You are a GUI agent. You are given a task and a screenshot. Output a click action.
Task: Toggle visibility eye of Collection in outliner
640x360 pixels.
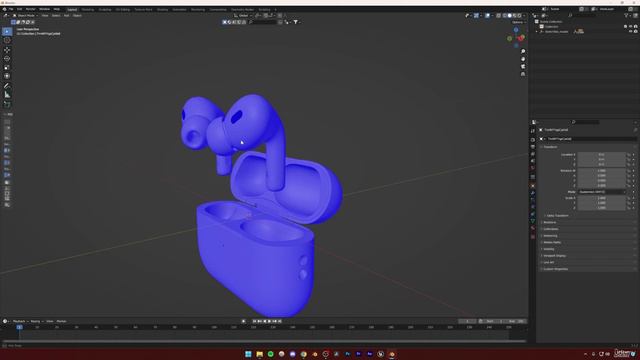630,27
